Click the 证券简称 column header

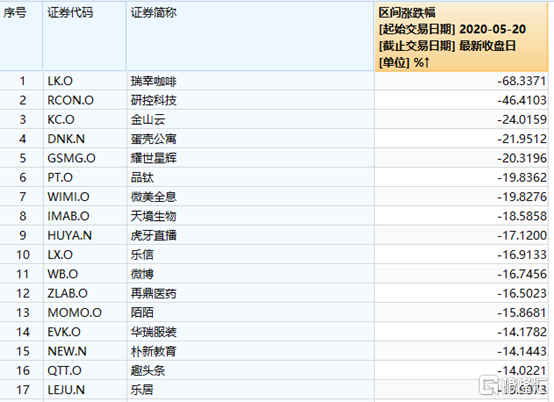click(250, 36)
